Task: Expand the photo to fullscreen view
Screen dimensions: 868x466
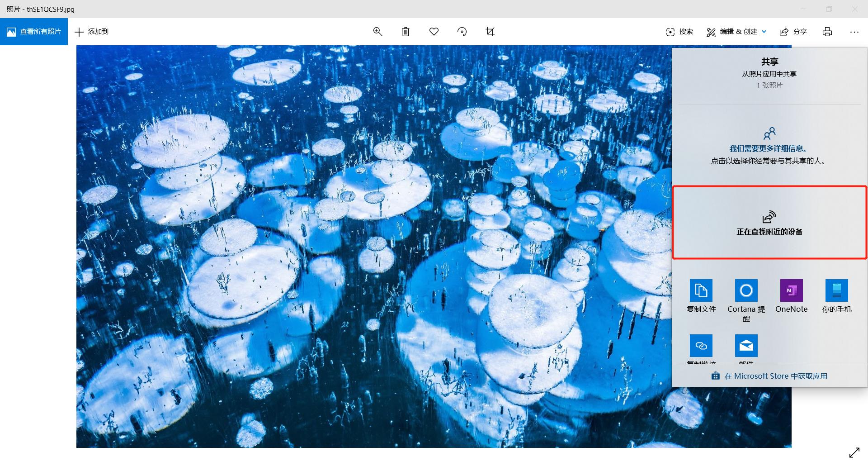Action: point(855,452)
